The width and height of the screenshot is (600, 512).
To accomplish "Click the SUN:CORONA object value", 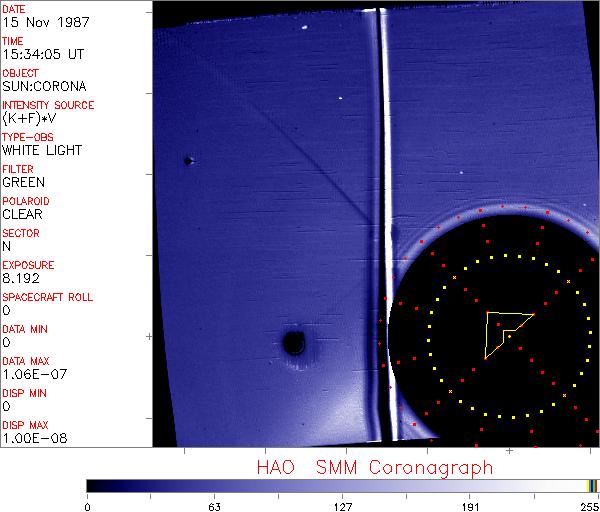I will [x=43, y=87].
